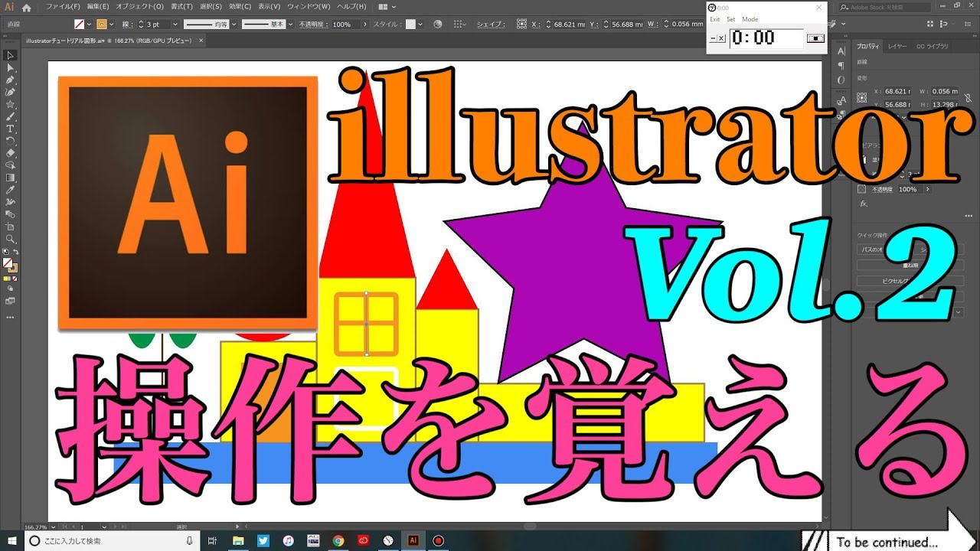Screen dimensions: 980x551
Task: Click the 不透明度 link in control bar
Action: pyautogui.click(x=313, y=24)
